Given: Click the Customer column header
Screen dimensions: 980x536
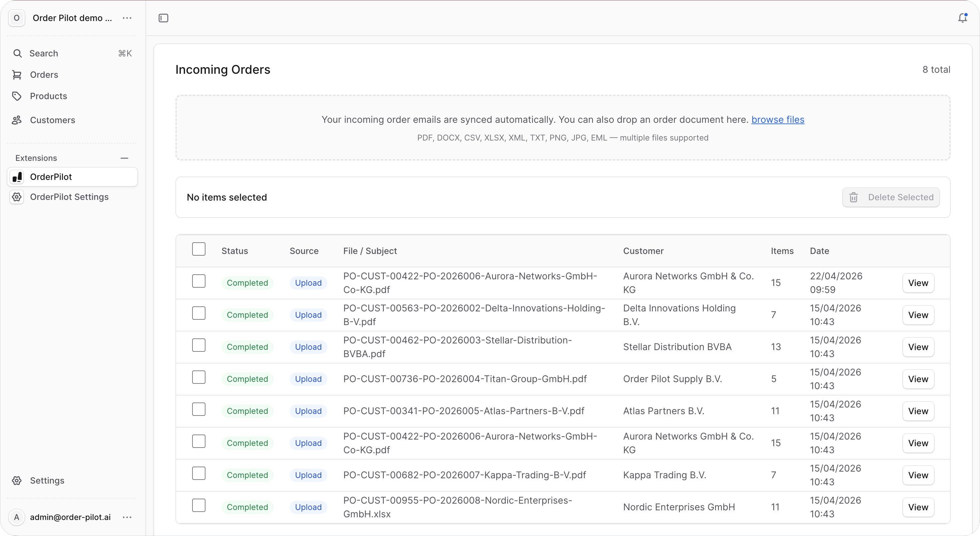Looking at the screenshot, I should pos(643,251).
